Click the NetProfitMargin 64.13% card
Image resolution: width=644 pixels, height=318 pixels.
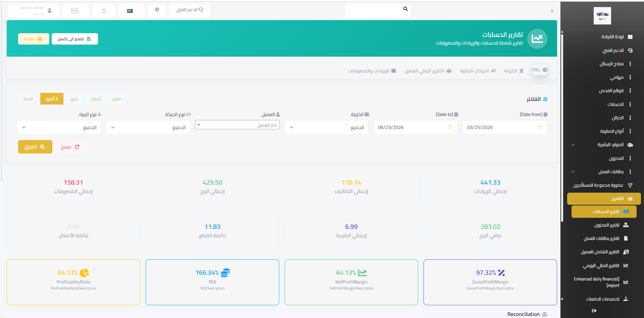tap(351, 282)
